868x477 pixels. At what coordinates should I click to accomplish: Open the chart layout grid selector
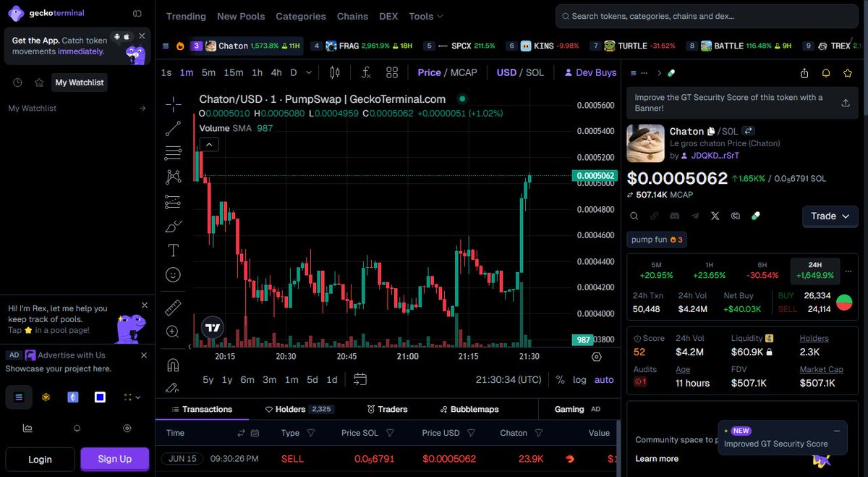(392, 72)
